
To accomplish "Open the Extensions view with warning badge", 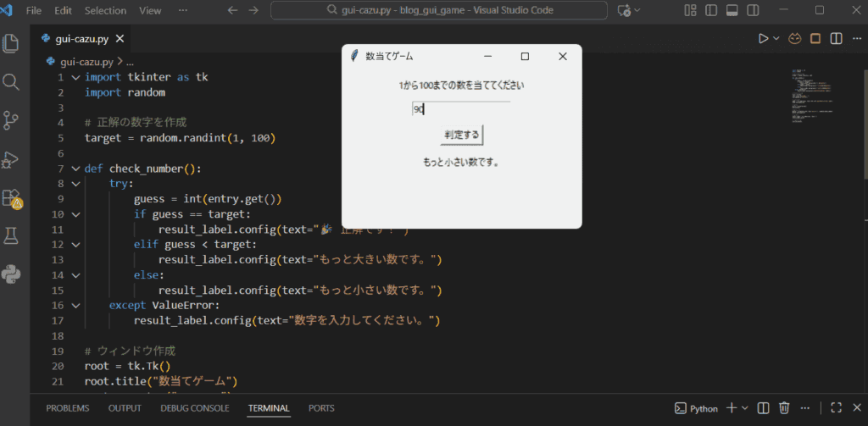I will [12, 198].
